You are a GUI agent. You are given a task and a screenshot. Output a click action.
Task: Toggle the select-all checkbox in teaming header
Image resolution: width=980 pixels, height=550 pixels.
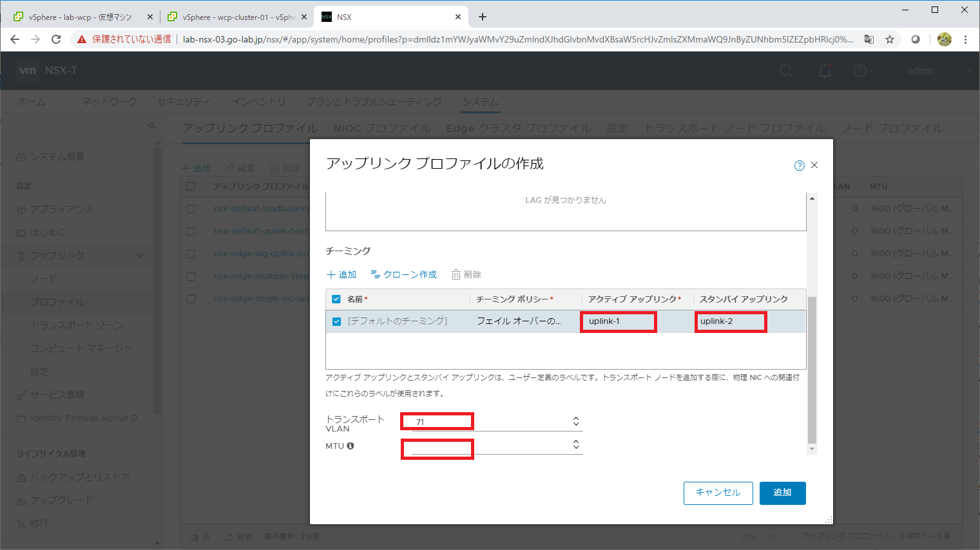tap(336, 299)
